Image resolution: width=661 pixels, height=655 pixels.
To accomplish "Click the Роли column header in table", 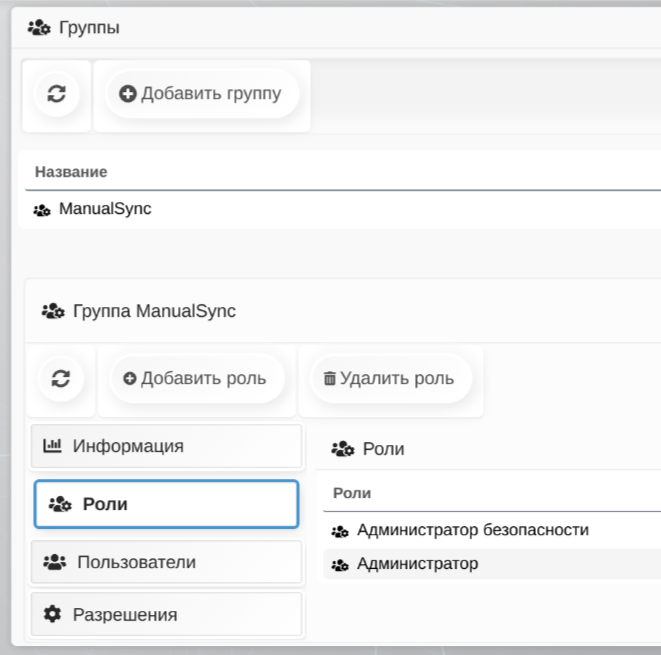I will point(352,493).
